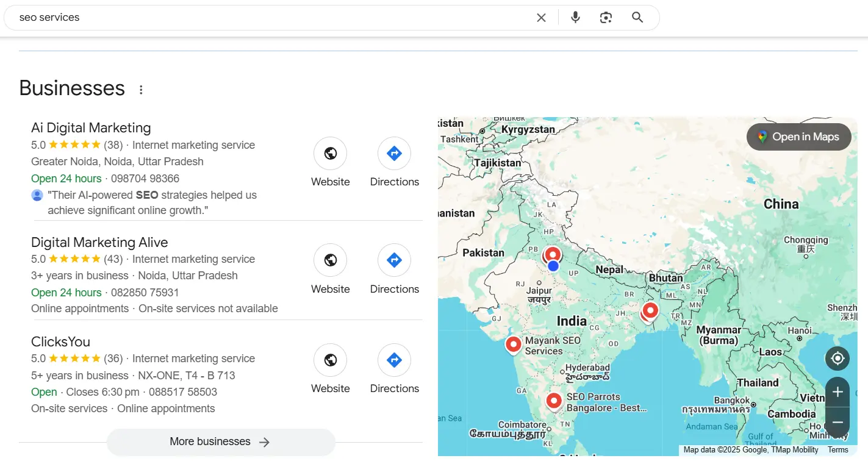Click the red map pin near Bhutan
This screenshot has width=868, height=475.
pyautogui.click(x=650, y=310)
